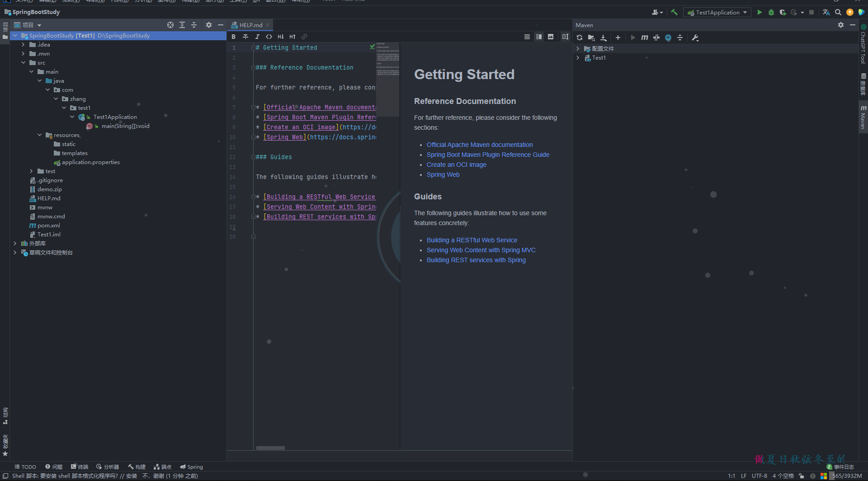
Task: Hide the Maven tool window
Action: click(x=853, y=25)
